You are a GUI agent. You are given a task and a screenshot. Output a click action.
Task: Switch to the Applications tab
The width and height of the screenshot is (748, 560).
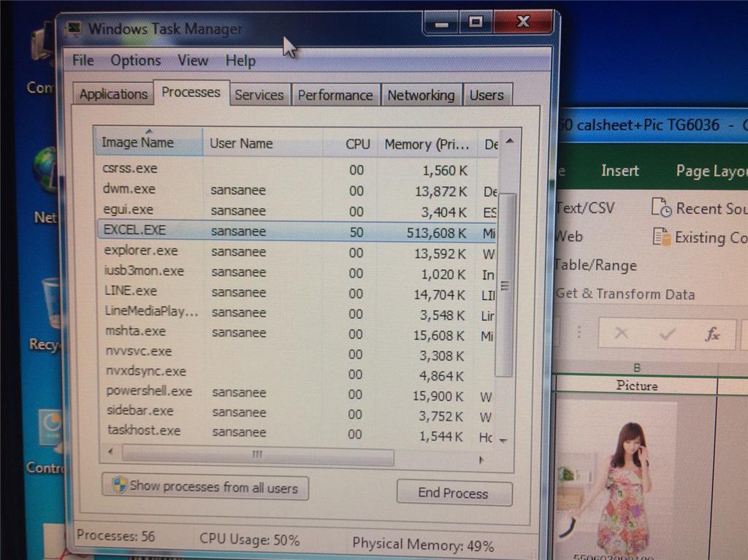click(113, 94)
